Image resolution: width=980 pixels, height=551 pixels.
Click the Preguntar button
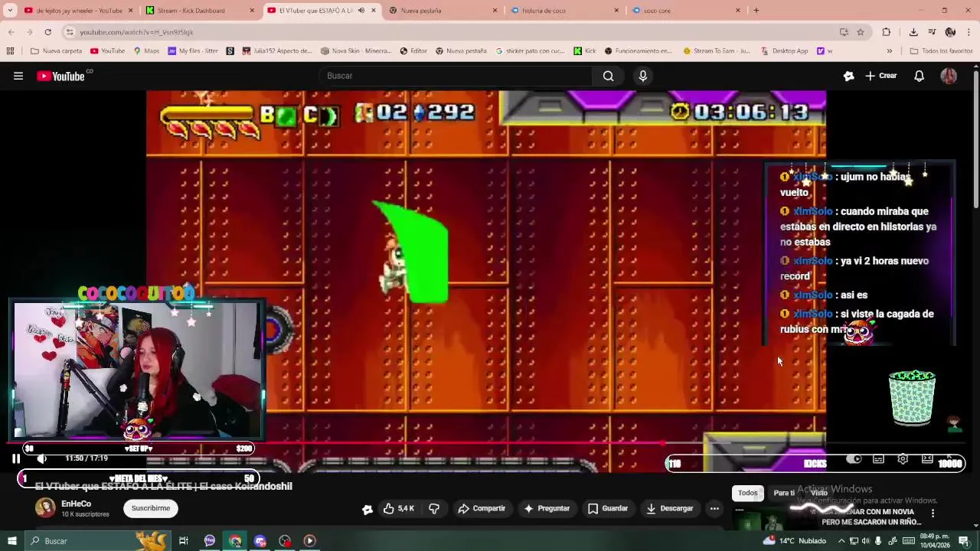point(547,508)
